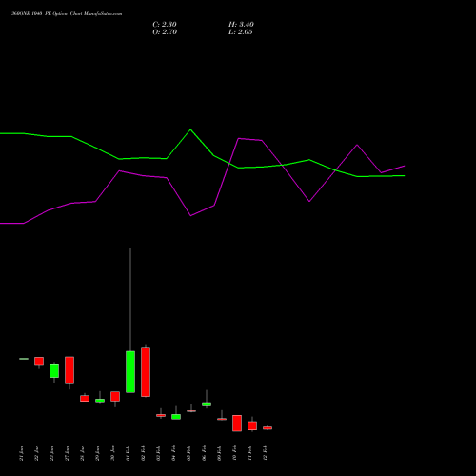Screen dimensions: 476x476
Task: Click the chart title text at top left
Action: click(x=67, y=14)
